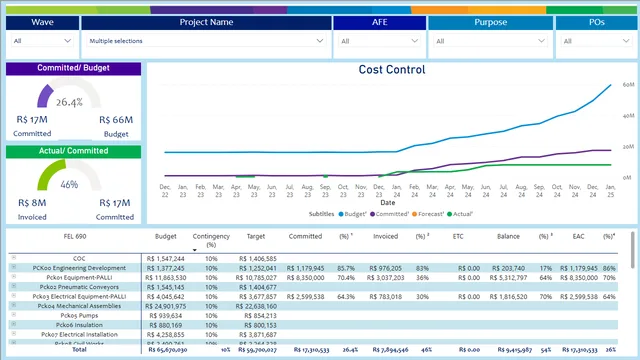This screenshot has height=360, width=640.
Task: Sort table by Contingency (%) column
Action: click(211, 240)
